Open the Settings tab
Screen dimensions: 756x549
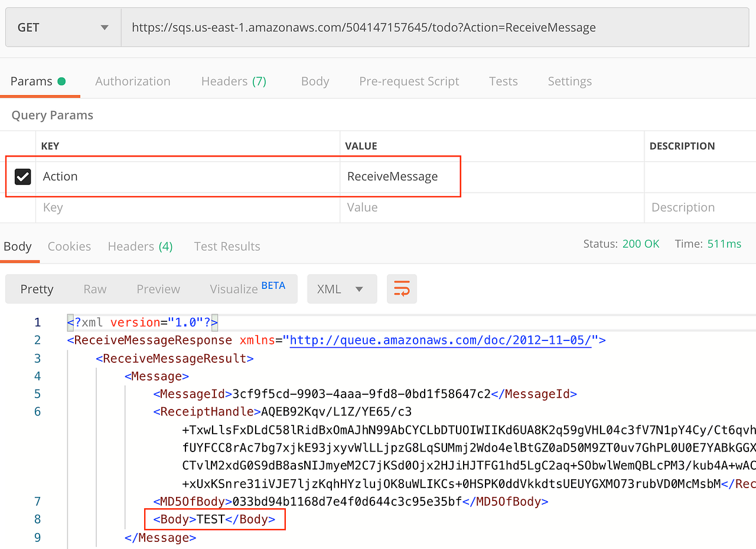pyautogui.click(x=569, y=81)
